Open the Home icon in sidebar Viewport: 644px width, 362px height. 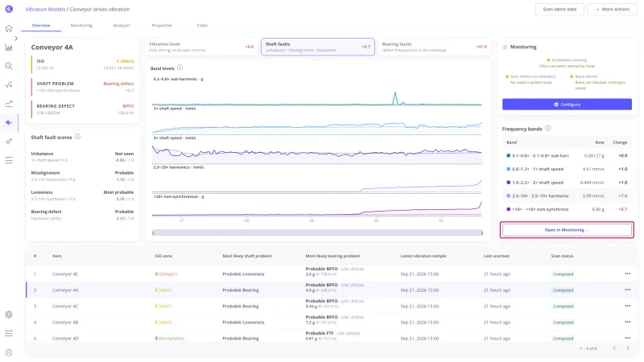9,28
